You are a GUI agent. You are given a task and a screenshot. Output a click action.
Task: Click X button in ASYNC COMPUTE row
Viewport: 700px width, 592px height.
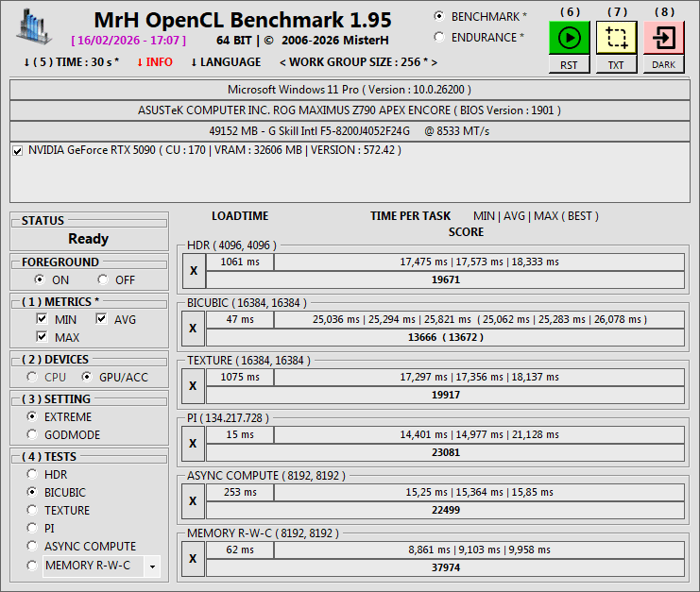194,501
